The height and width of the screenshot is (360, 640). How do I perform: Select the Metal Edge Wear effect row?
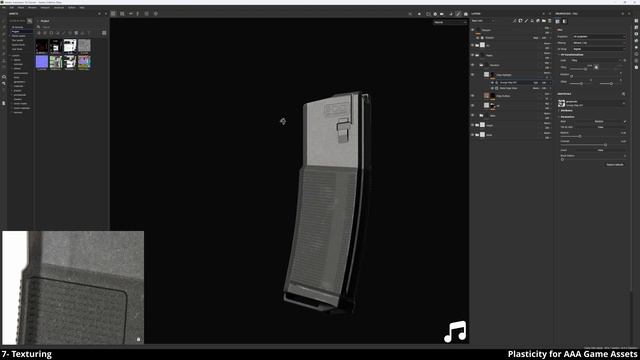pyautogui.click(x=521, y=88)
